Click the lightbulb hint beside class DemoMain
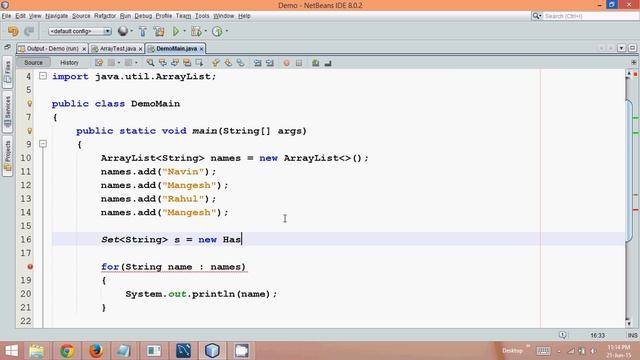This screenshot has width=640, height=360. pyautogui.click(x=30, y=104)
